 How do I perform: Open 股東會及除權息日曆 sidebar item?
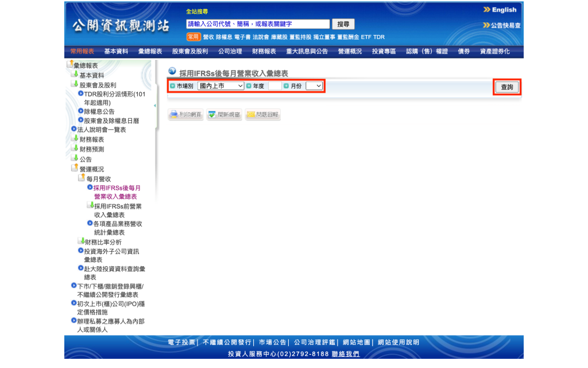[x=111, y=121]
